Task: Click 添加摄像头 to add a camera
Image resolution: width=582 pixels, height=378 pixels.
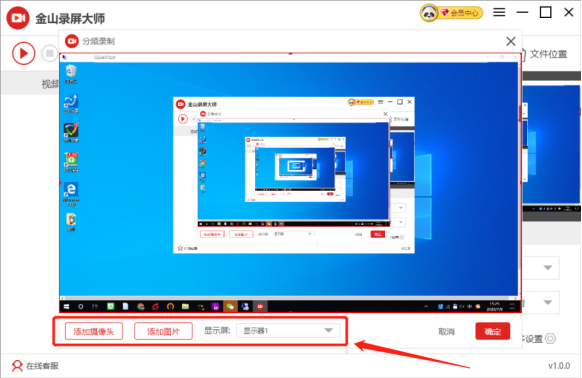Action: [94, 331]
